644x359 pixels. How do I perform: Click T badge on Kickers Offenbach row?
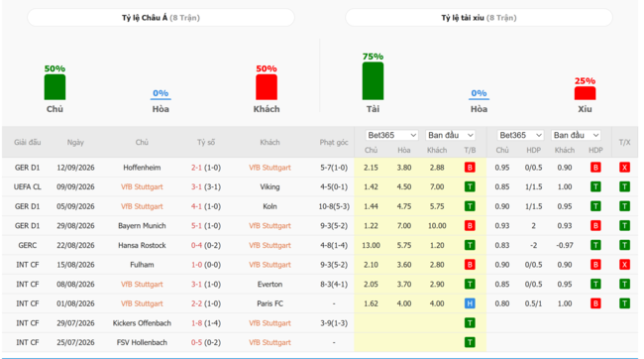470,323
